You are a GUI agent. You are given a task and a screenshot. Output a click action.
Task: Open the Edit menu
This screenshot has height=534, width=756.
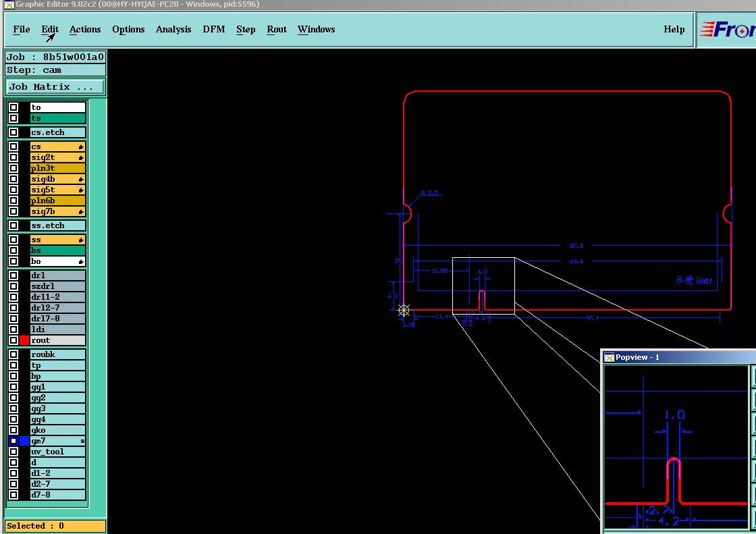tap(50, 30)
